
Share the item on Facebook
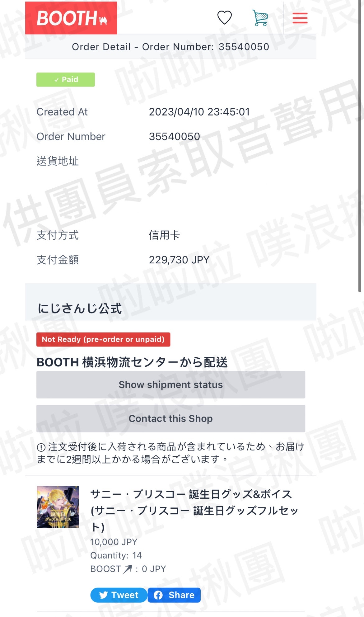(x=174, y=595)
